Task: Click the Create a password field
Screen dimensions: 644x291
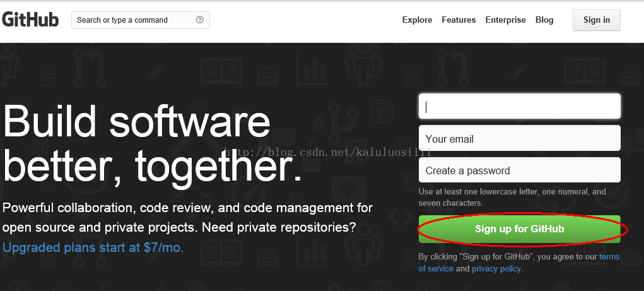Action: pyautogui.click(x=519, y=170)
